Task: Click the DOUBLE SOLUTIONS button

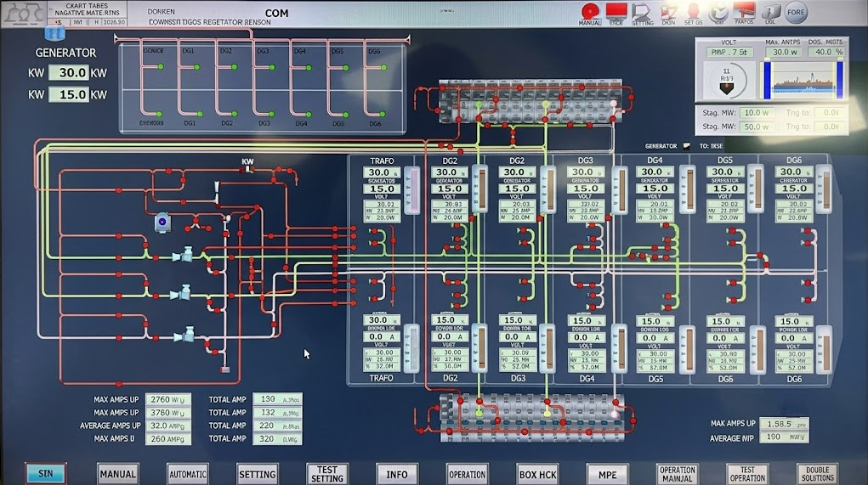Action: coord(818,474)
